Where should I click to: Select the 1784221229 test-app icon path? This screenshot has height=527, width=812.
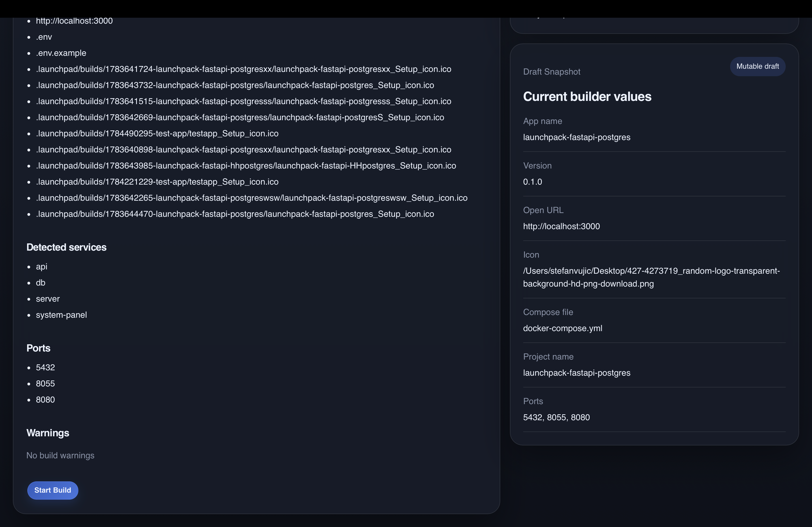pos(157,182)
